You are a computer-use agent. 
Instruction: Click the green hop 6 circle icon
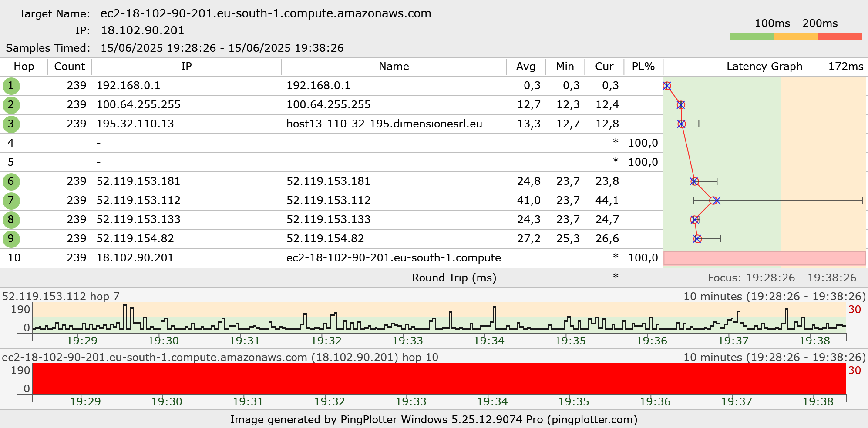coord(11,181)
